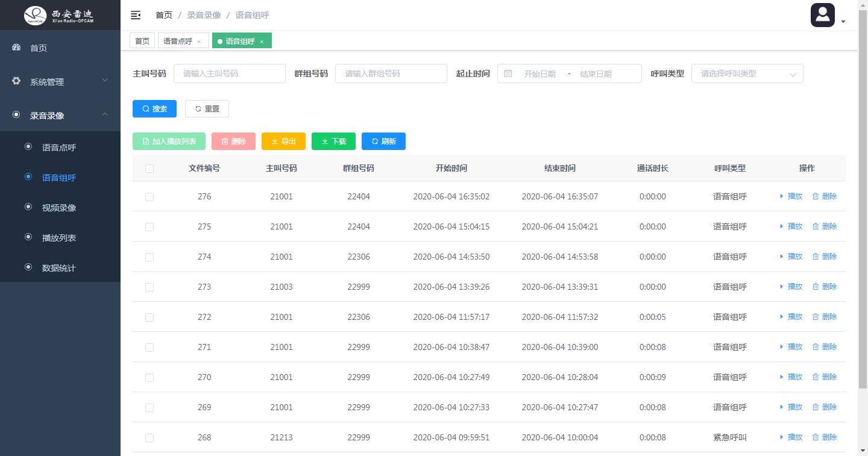Click the 开始日期 date field
Screen dimensions: 868x456
(x=540, y=74)
